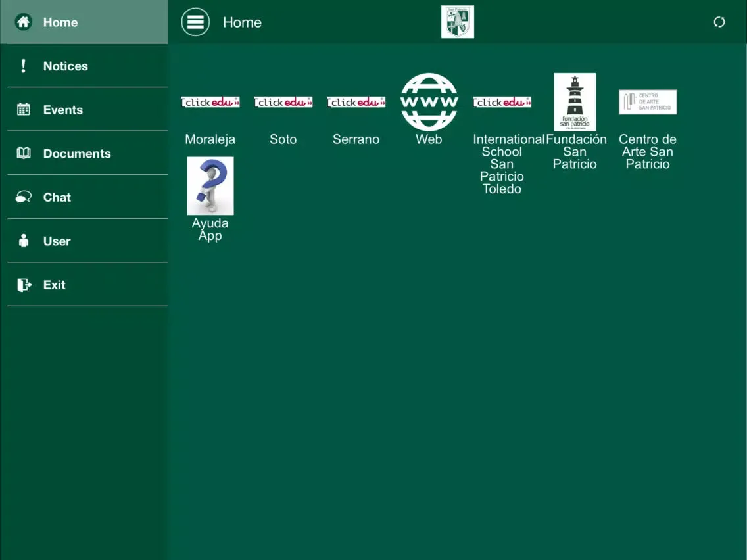Click the Serrano label
The width and height of the screenshot is (747, 560).
[x=356, y=139]
